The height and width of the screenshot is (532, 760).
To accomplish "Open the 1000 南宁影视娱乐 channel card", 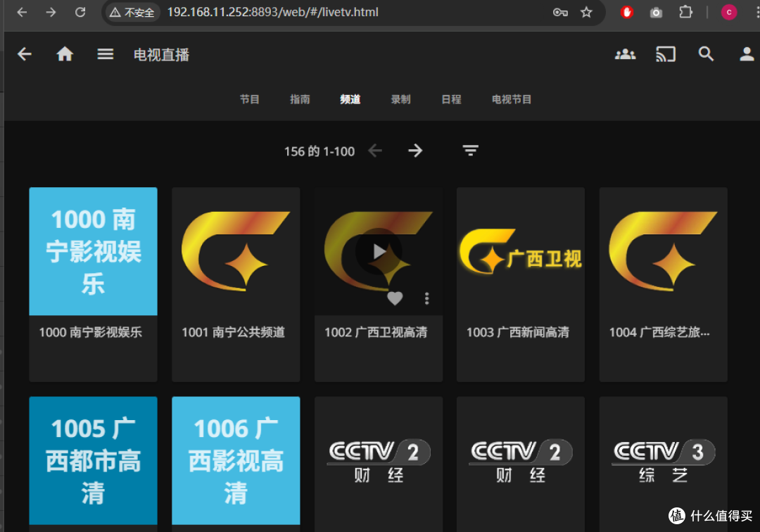I will click(93, 251).
